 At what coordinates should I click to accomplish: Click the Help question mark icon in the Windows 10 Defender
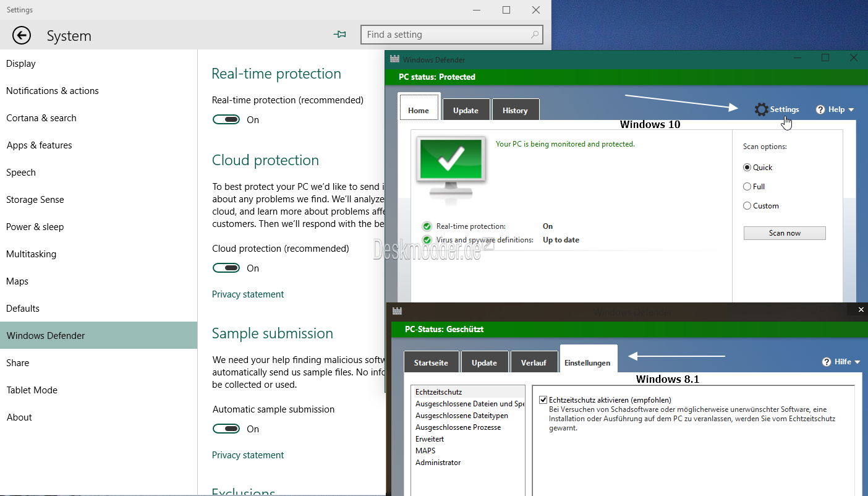(820, 109)
